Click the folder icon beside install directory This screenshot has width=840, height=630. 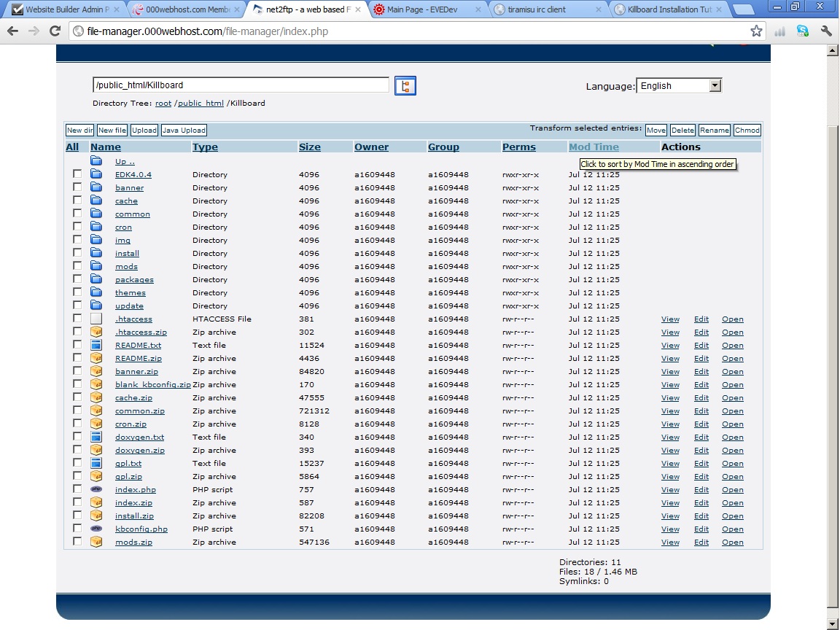click(x=96, y=253)
